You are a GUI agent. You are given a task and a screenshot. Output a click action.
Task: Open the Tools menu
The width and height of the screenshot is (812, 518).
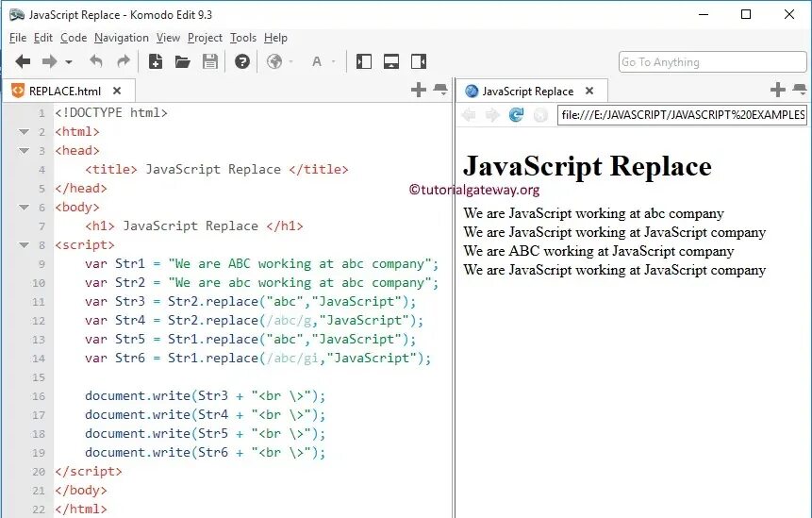click(x=243, y=38)
